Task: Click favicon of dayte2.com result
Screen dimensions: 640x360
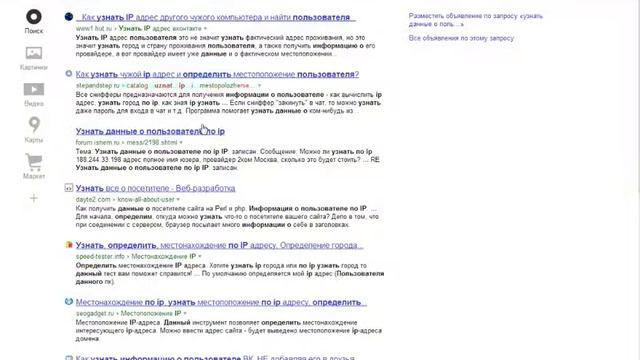Action: [x=69, y=188]
